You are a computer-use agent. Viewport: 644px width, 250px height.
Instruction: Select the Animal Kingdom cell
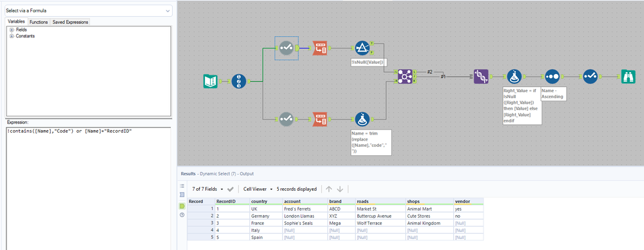pyautogui.click(x=429, y=224)
